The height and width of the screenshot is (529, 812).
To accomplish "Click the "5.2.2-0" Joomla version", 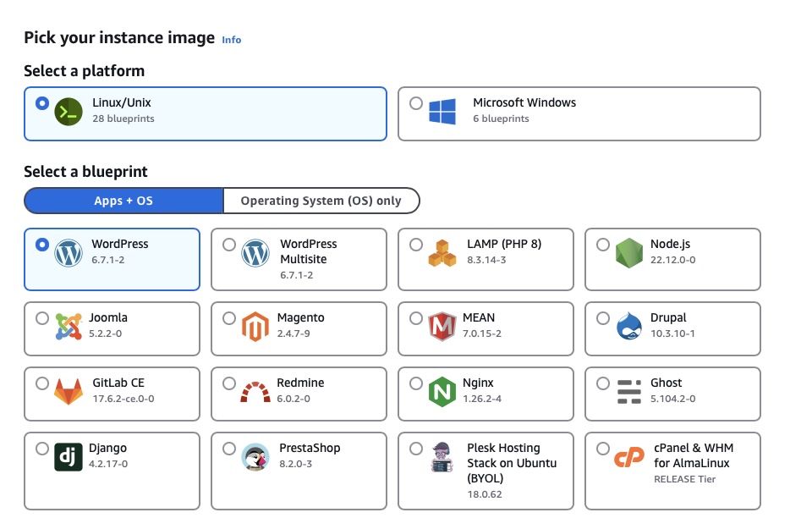I will click(x=105, y=333).
